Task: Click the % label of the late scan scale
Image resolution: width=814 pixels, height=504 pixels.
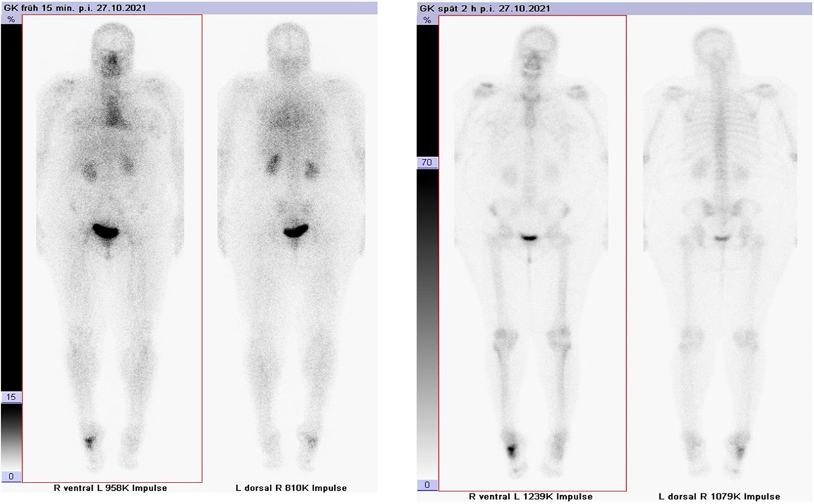Action: (427, 20)
